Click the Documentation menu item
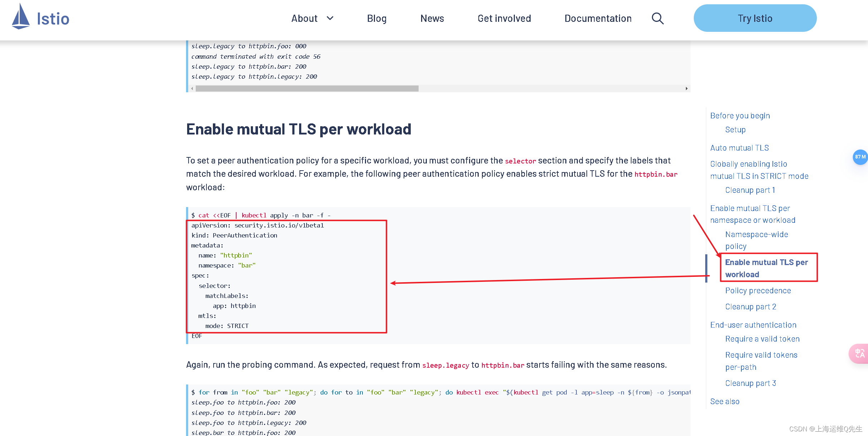This screenshot has width=868, height=436. [598, 17]
